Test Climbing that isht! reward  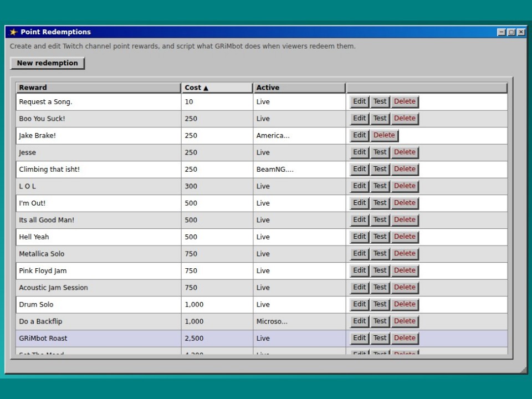click(x=380, y=169)
